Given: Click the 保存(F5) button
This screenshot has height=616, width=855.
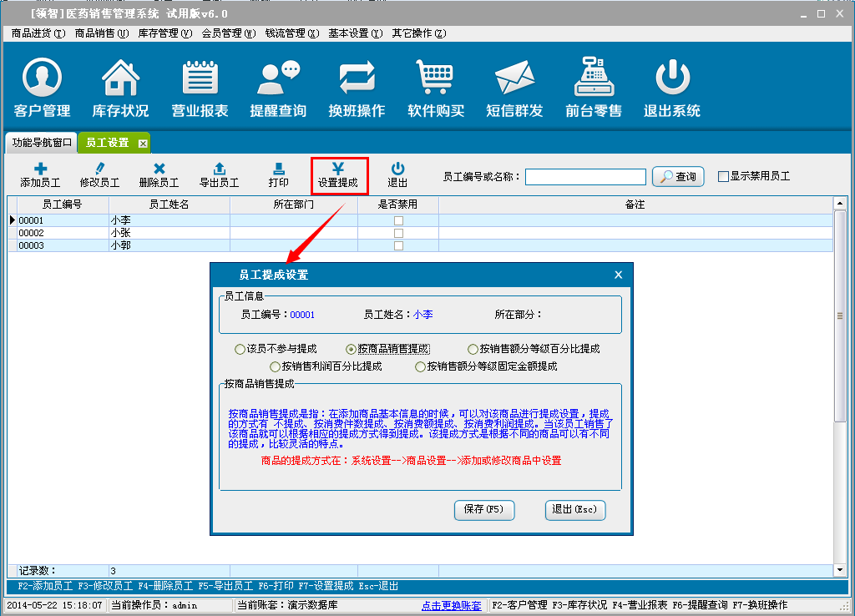Looking at the screenshot, I should coord(483,509).
